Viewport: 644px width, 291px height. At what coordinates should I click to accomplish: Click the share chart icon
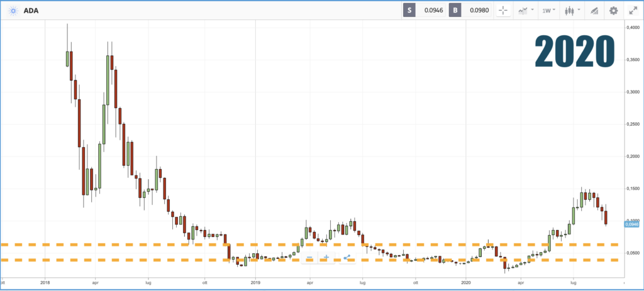click(347, 258)
